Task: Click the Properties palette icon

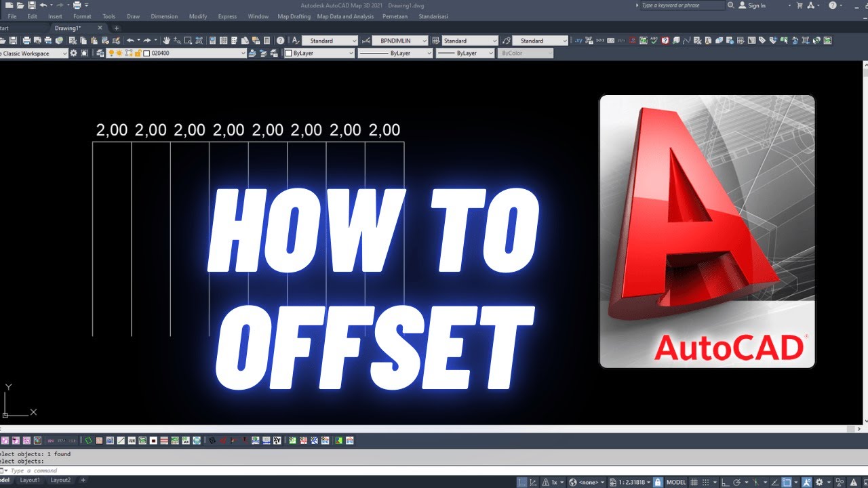Action: pyautogui.click(x=212, y=41)
